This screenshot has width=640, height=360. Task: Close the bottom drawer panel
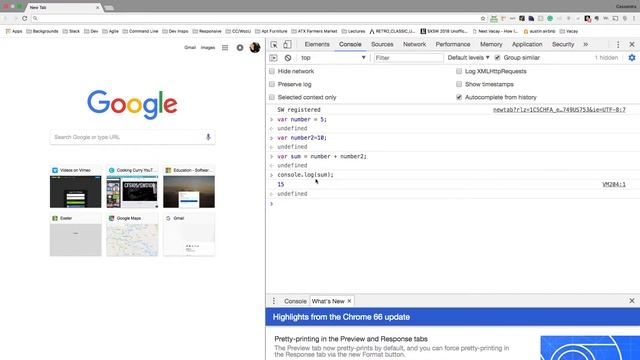click(632, 301)
